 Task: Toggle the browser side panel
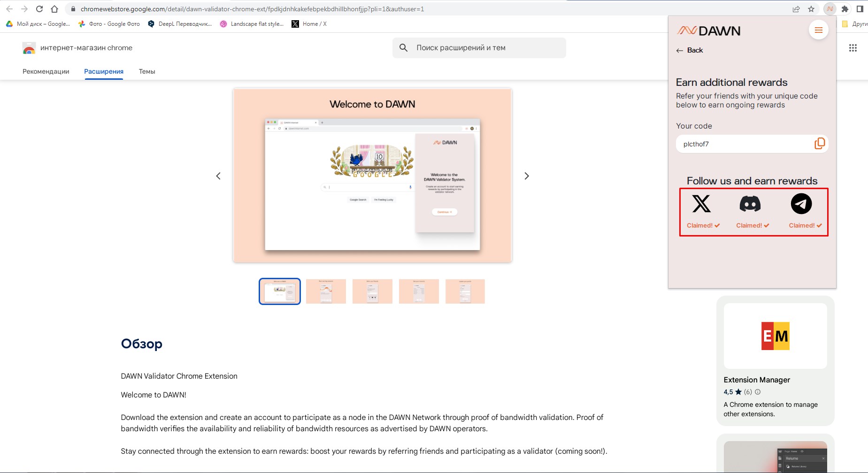pos(860,9)
